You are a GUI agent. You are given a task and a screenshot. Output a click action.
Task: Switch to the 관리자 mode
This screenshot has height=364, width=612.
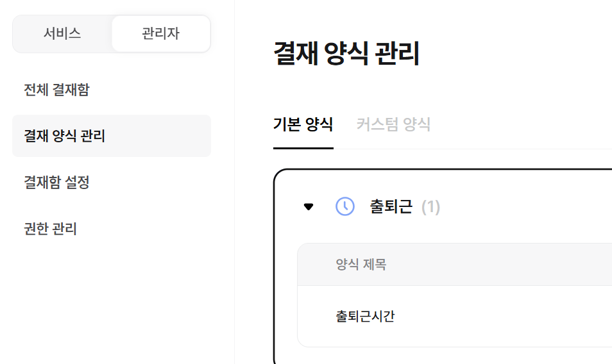click(x=161, y=33)
